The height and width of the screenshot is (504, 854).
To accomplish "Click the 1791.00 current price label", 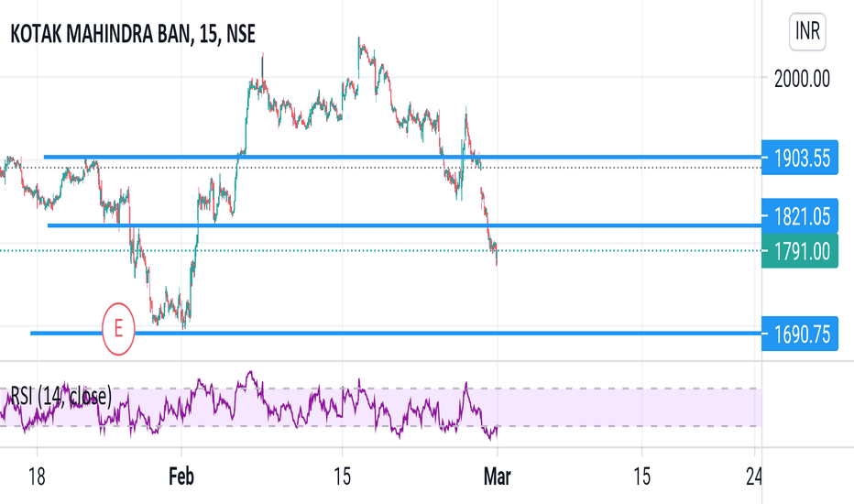I will click(x=800, y=251).
